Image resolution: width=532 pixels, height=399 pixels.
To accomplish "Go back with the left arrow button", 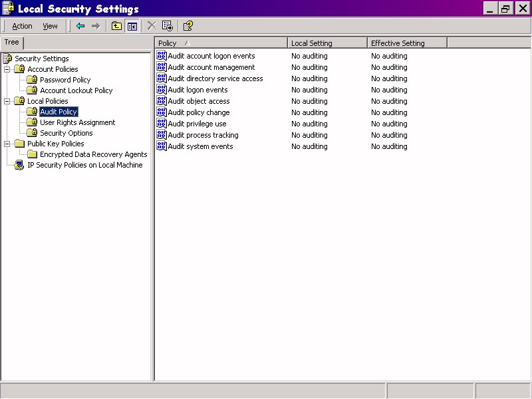I will click(80, 26).
